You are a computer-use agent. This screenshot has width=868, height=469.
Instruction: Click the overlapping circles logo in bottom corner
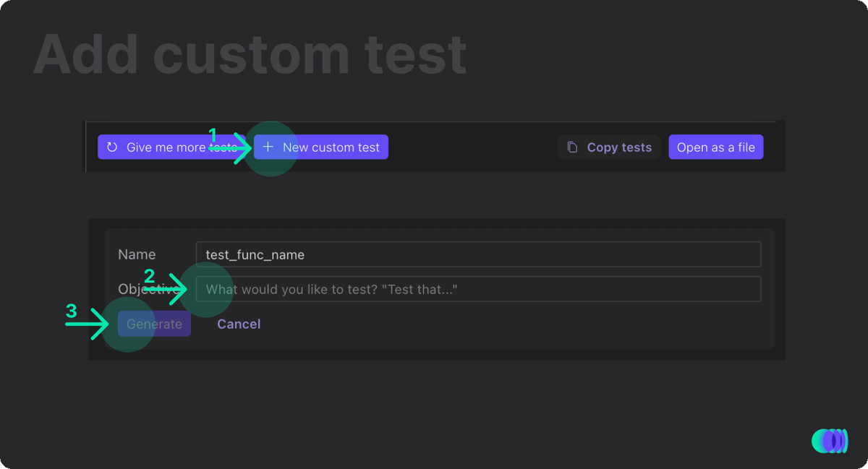pos(829,441)
